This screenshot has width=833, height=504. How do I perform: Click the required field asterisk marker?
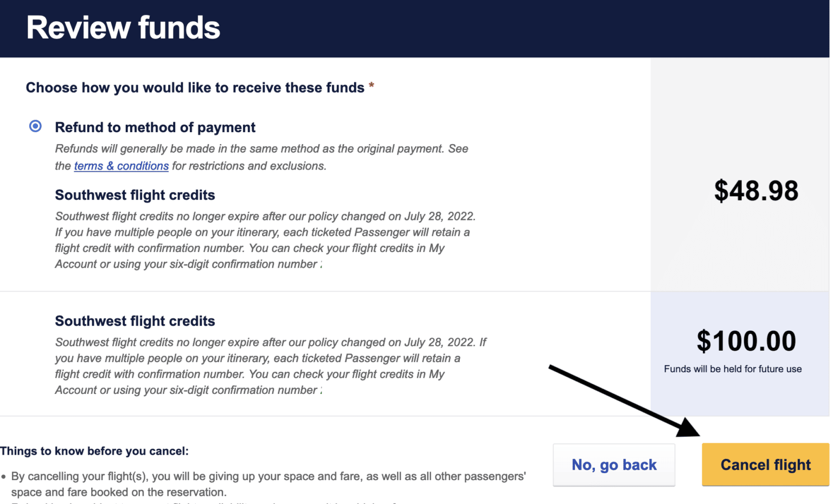point(371,85)
